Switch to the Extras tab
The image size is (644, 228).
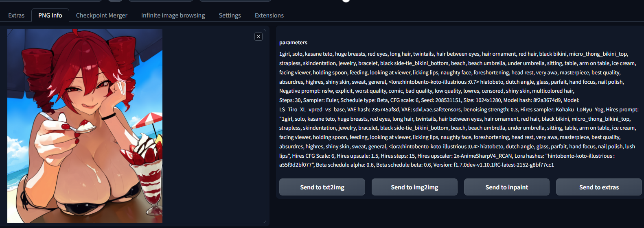point(16,15)
